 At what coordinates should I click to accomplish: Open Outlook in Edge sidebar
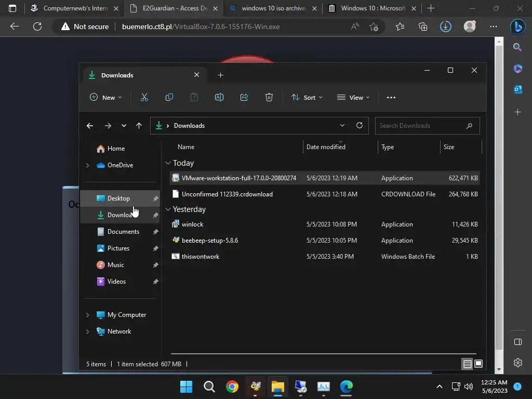(x=518, y=89)
